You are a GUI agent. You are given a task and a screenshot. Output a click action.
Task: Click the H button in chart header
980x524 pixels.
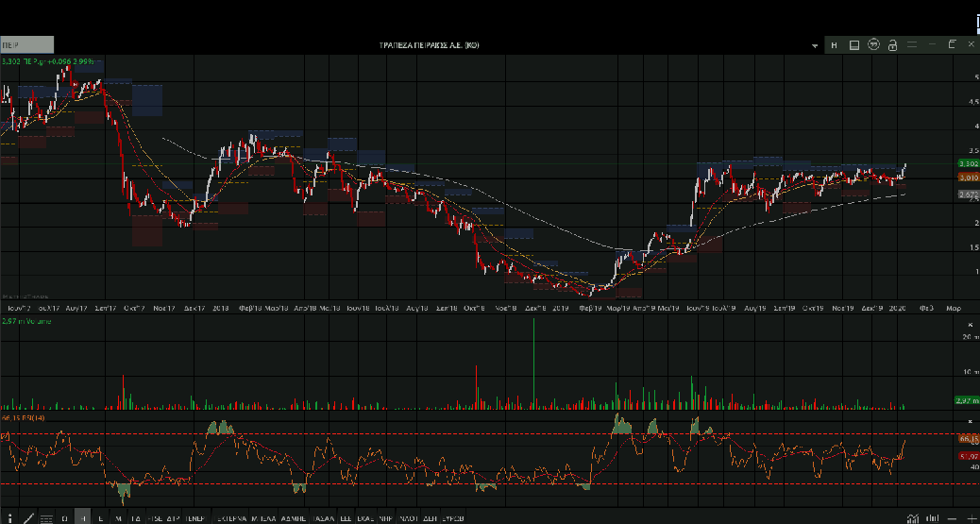[834, 45]
